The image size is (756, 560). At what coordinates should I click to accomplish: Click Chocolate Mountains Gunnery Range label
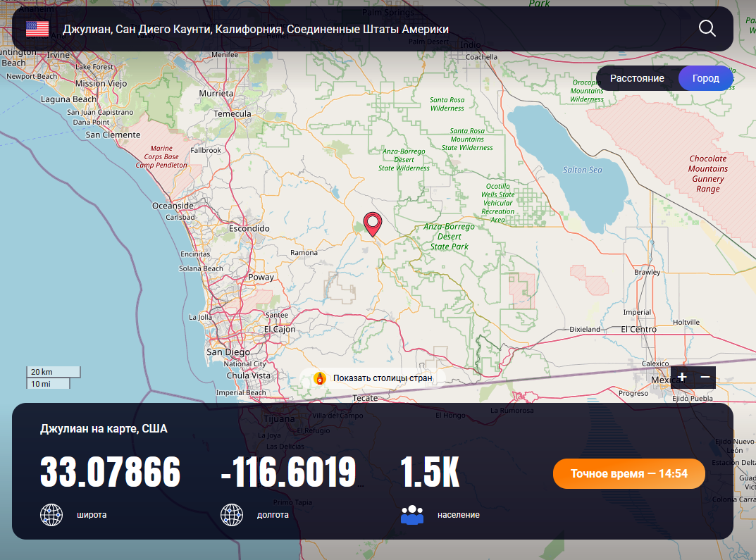pos(708,173)
